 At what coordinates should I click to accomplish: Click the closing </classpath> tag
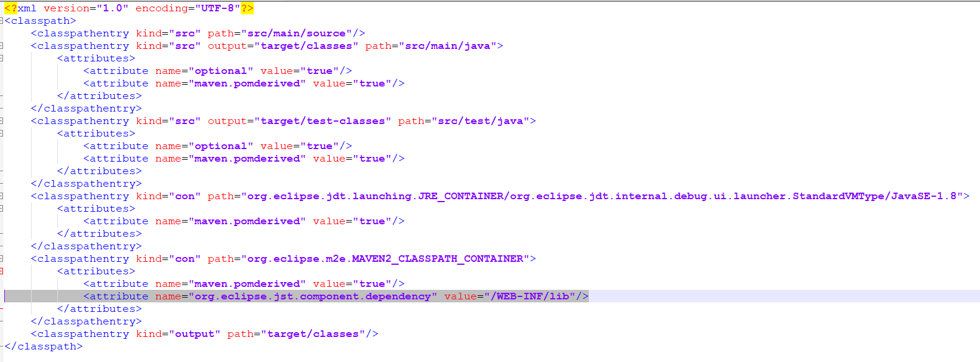tap(44, 346)
